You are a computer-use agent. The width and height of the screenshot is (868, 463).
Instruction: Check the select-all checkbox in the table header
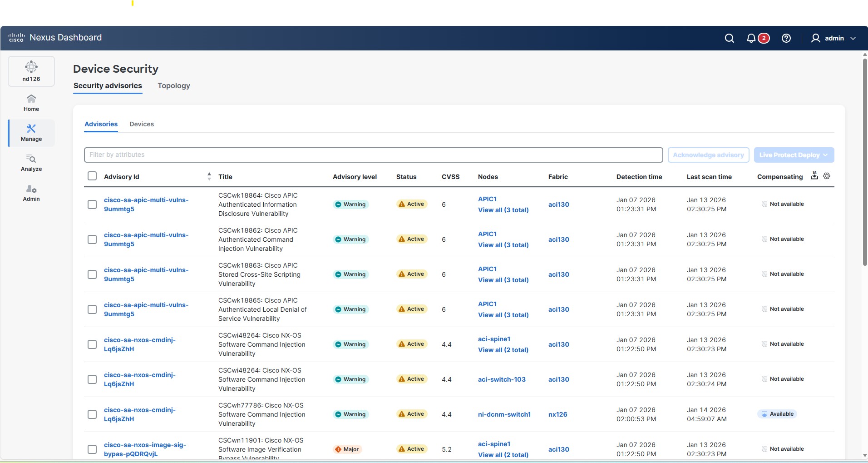pyautogui.click(x=92, y=175)
